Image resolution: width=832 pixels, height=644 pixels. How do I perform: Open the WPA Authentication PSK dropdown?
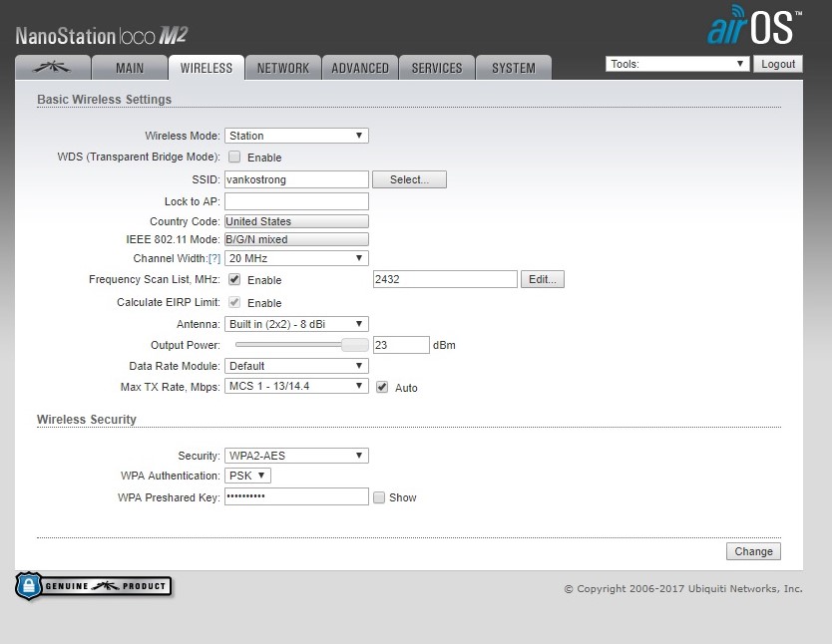pyautogui.click(x=247, y=476)
